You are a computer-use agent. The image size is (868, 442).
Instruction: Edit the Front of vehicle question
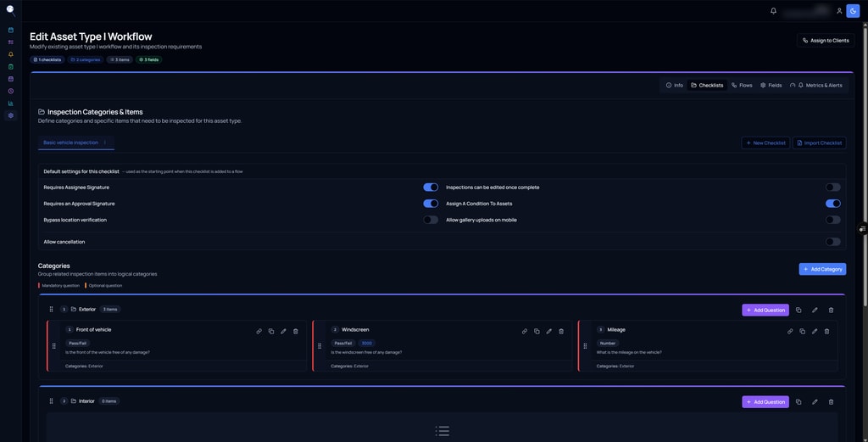(283, 331)
